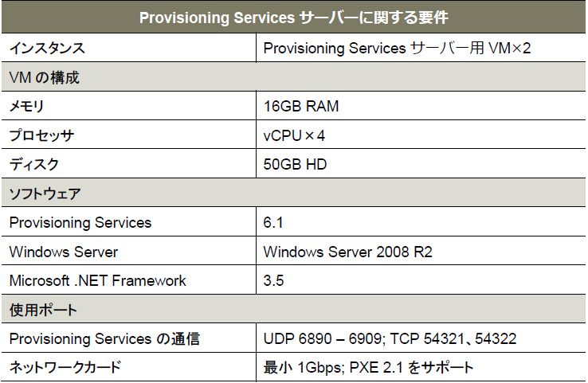This screenshot has height=383, width=588.
Task: Click the 6.1 version value
Action: pos(273,223)
